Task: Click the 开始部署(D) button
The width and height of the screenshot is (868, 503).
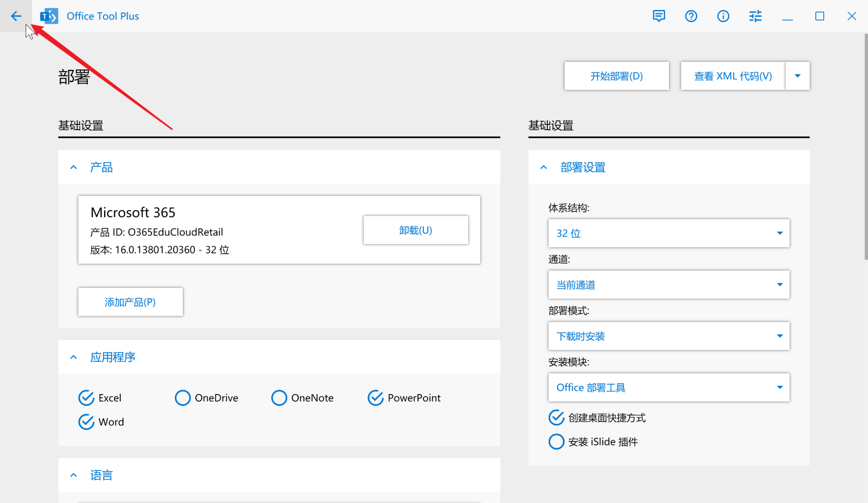Action: tap(617, 76)
